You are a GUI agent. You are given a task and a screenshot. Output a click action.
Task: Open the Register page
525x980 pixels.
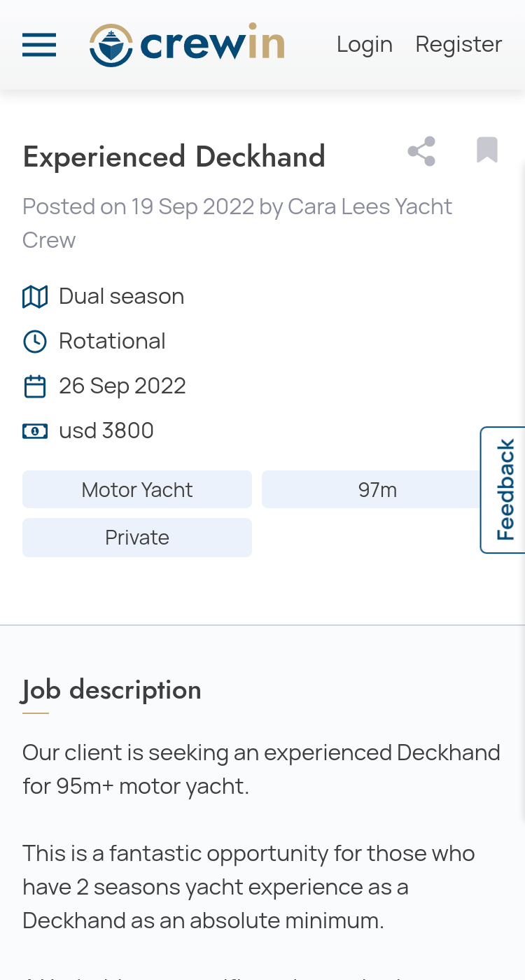[458, 44]
